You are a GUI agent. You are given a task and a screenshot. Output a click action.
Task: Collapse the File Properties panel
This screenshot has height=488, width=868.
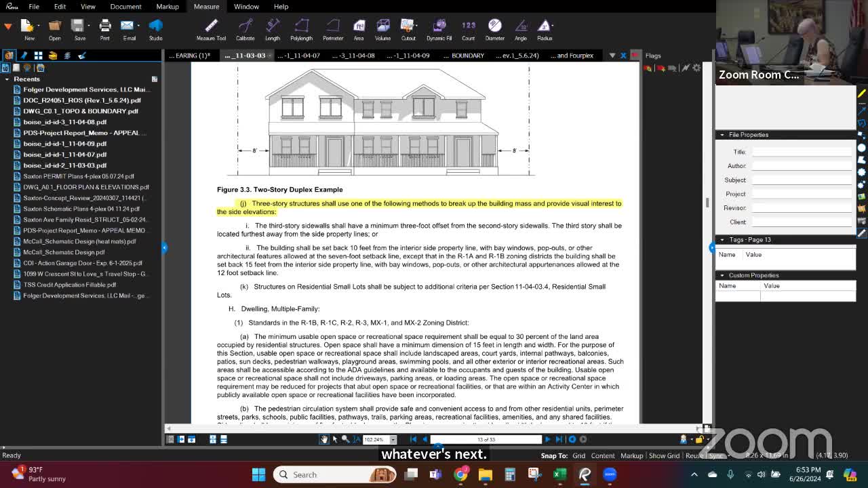pos(723,134)
